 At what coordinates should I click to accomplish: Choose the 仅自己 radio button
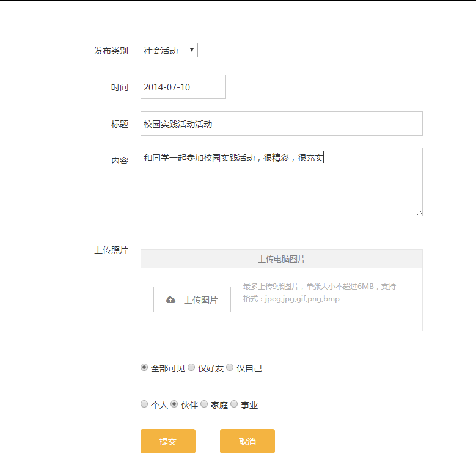(x=230, y=368)
